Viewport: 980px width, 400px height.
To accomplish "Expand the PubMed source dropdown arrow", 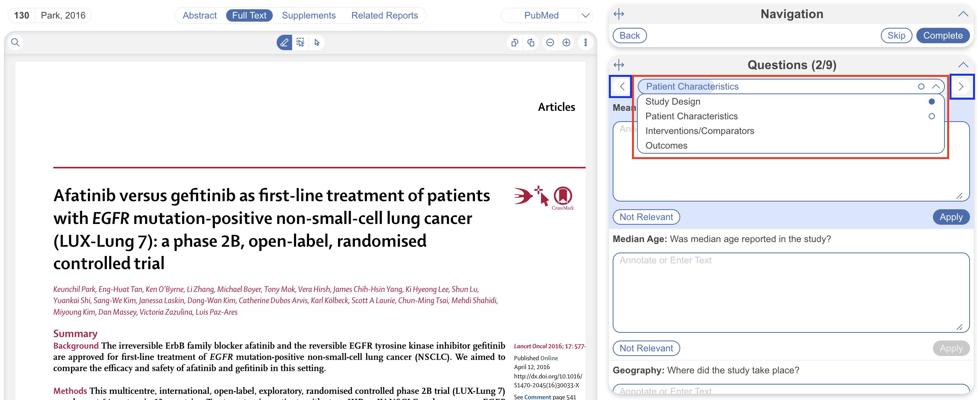I will click(x=585, y=15).
